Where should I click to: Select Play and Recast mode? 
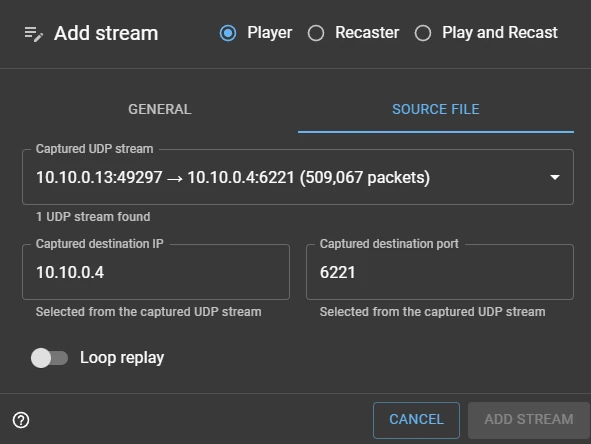click(x=423, y=33)
